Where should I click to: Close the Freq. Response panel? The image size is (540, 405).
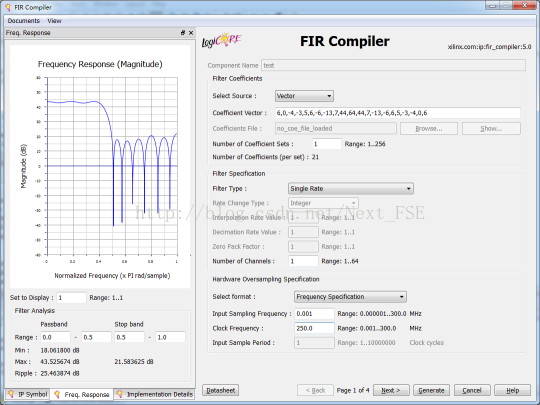pyautogui.click(x=191, y=33)
